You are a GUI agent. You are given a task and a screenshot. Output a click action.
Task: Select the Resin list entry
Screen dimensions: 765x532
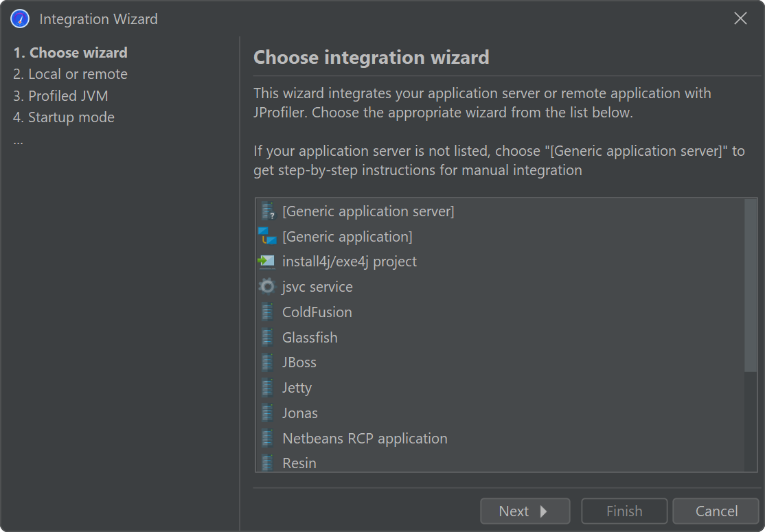[299, 463]
